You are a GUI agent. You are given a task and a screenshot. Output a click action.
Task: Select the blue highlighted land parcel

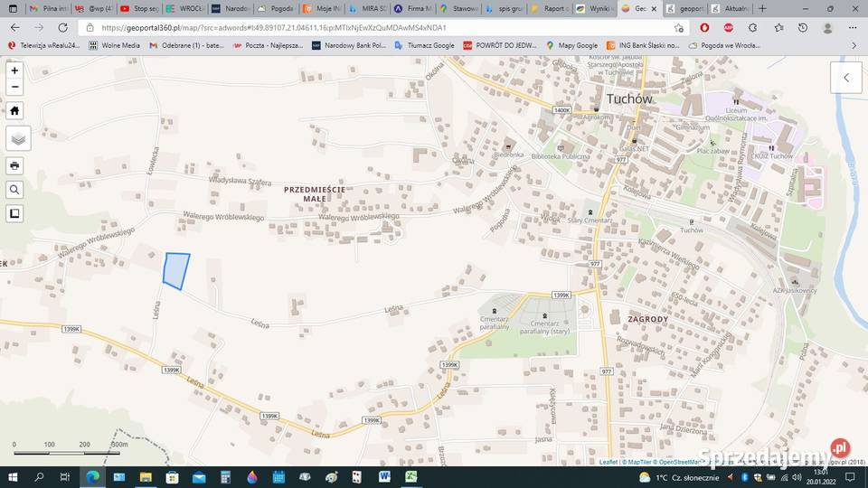(x=175, y=271)
